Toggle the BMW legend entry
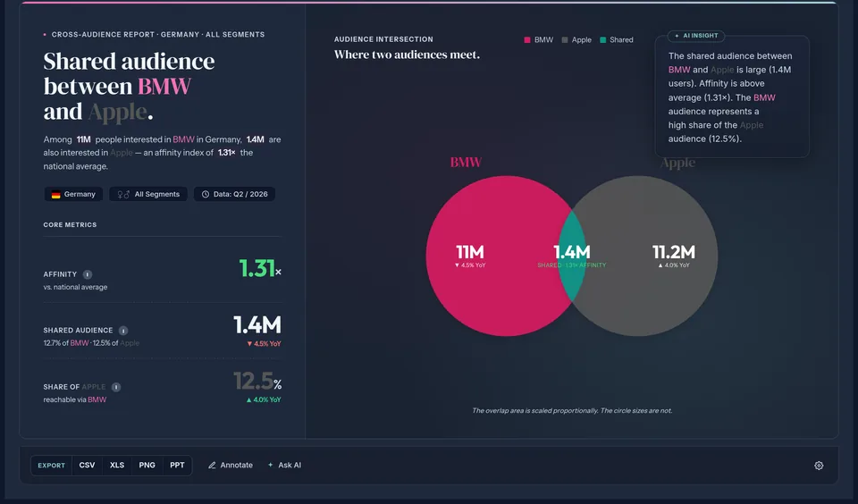Viewport: 858px width, 504px height. point(539,40)
